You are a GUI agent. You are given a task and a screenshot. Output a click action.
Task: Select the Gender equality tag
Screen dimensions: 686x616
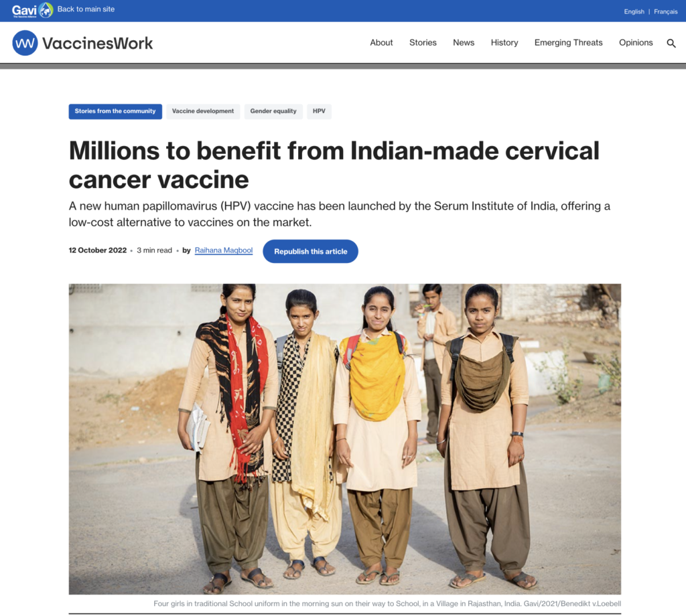click(x=273, y=112)
